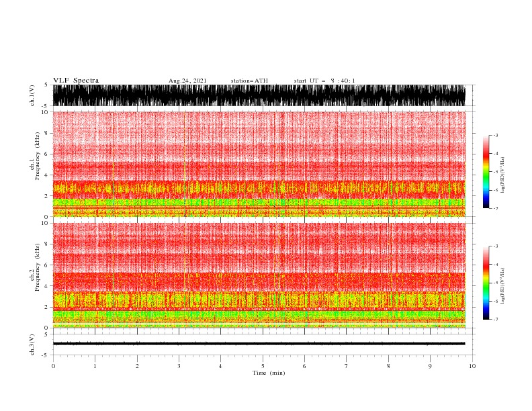Click time axis tick label '10'
The height and width of the screenshot is (411, 532).
click(472, 366)
